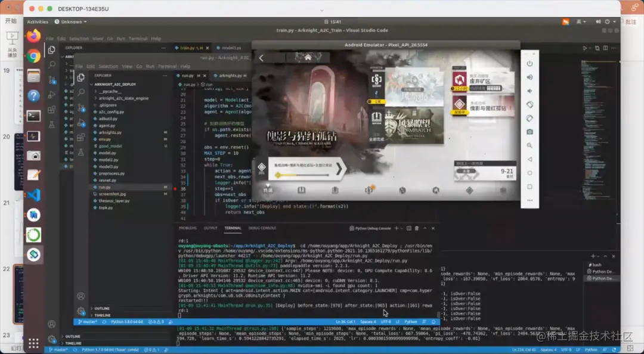Open the Terminal menu in the Deploy window
This screenshot has width=644, height=354.
(167, 66)
